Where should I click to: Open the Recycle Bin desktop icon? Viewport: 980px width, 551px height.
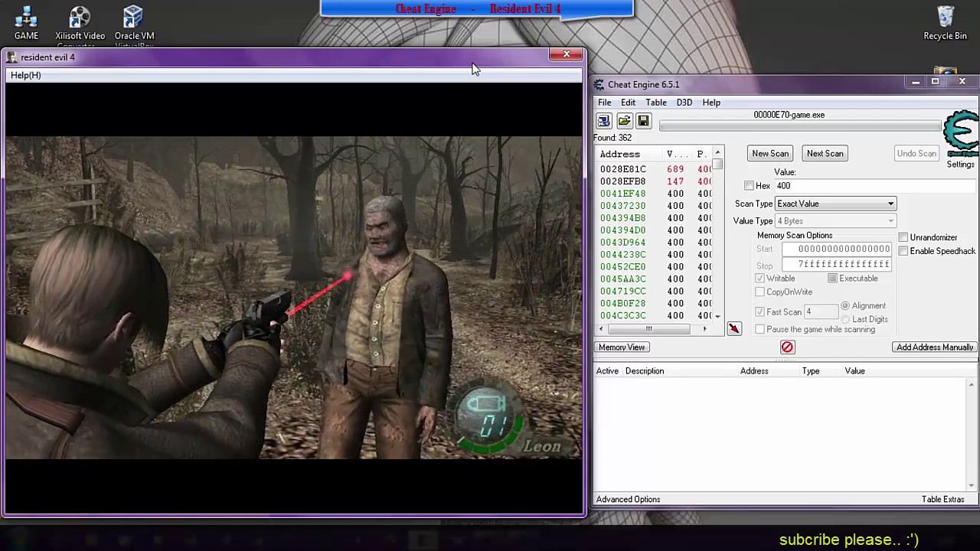[x=945, y=23]
